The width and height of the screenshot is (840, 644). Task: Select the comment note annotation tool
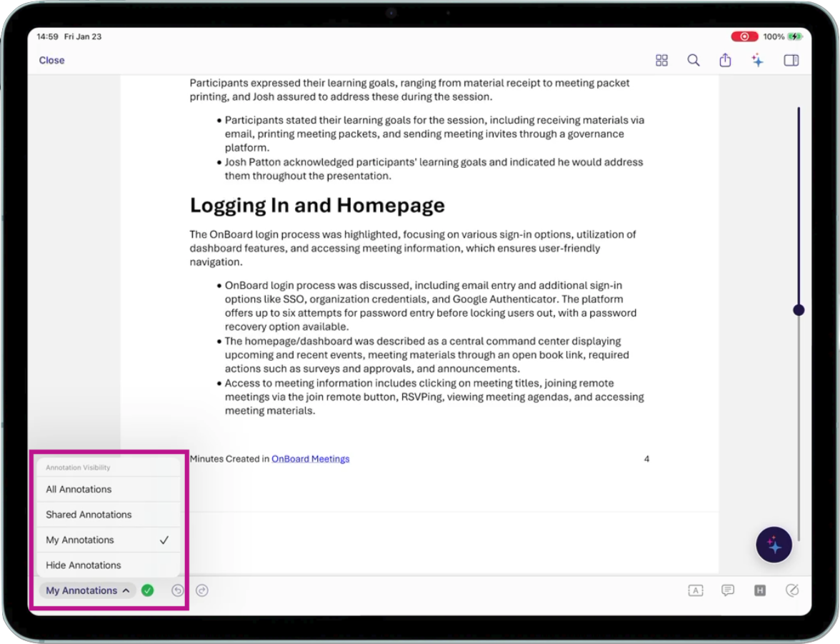click(x=727, y=590)
